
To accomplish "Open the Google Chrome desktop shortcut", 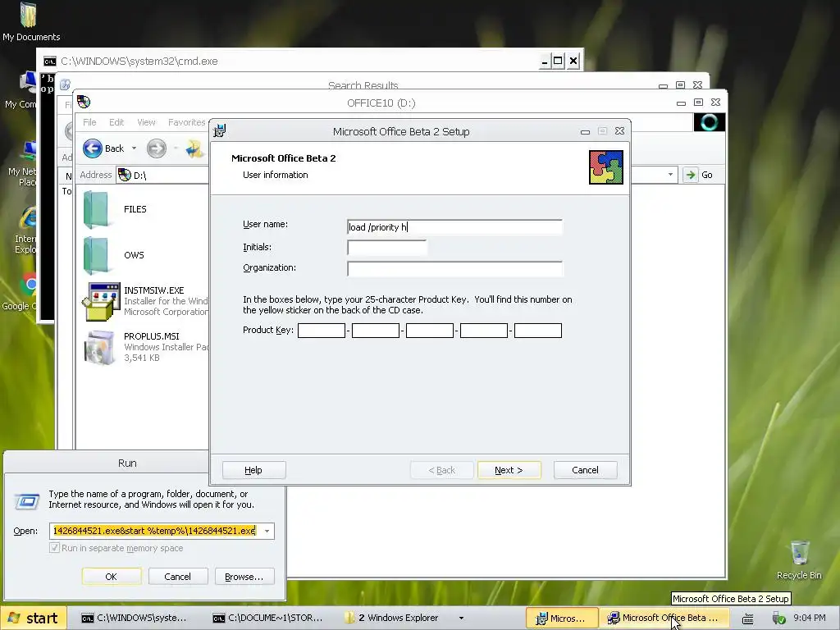I will point(30,285).
